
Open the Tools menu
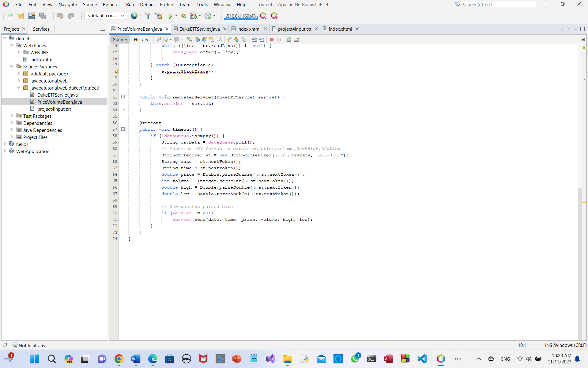point(202,4)
